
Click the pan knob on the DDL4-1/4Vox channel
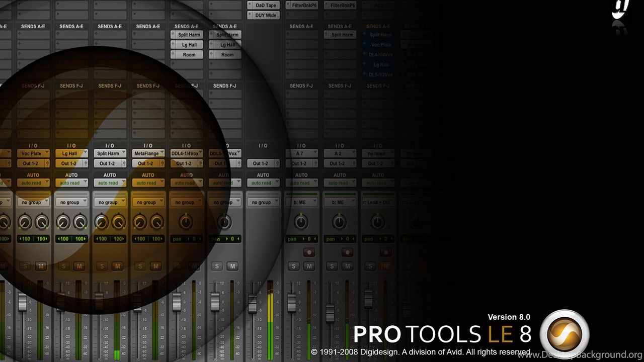pyautogui.click(x=186, y=221)
